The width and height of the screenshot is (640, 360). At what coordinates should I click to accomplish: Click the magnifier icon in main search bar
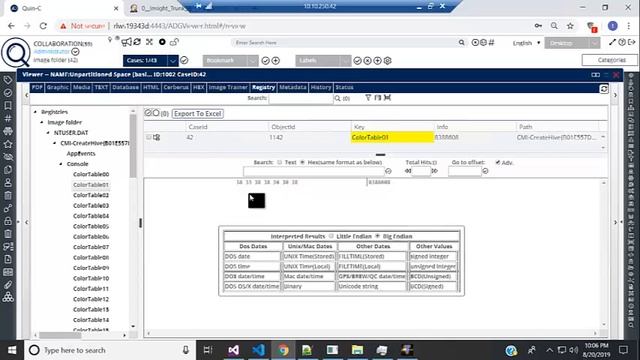tap(461, 42)
